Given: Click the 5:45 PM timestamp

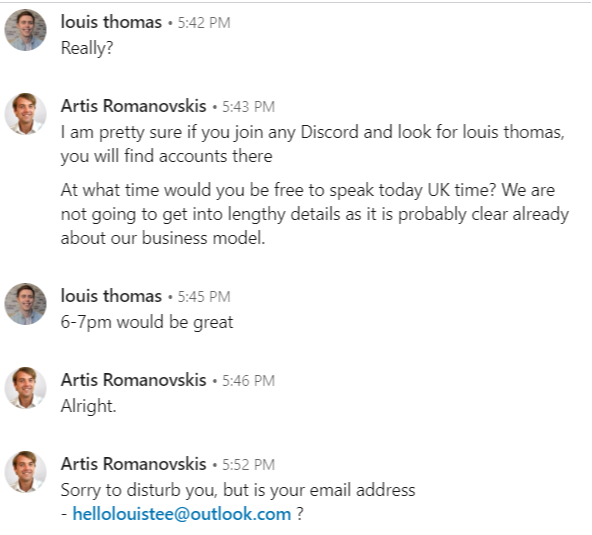Looking at the screenshot, I should (204, 297).
